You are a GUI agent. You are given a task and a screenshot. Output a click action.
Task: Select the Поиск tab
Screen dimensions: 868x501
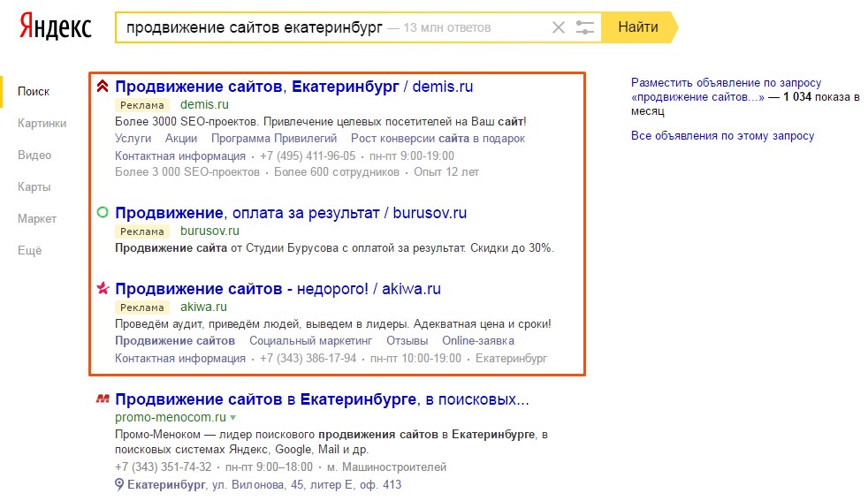tap(34, 91)
